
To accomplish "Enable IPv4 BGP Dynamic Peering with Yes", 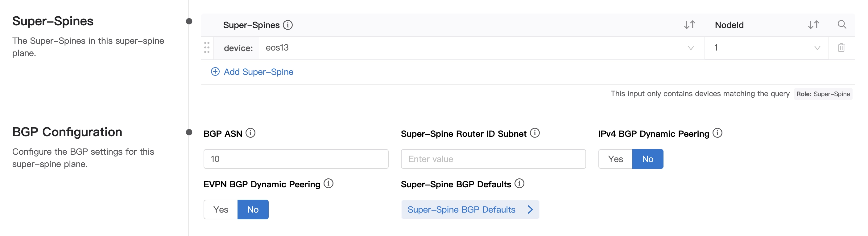I will (x=615, y=159).
